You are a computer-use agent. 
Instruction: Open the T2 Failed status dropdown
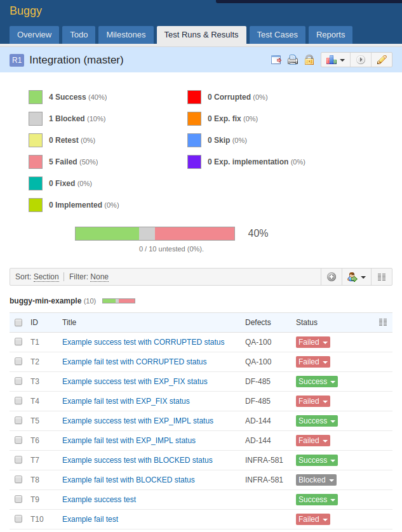click(x=313, y=362)
